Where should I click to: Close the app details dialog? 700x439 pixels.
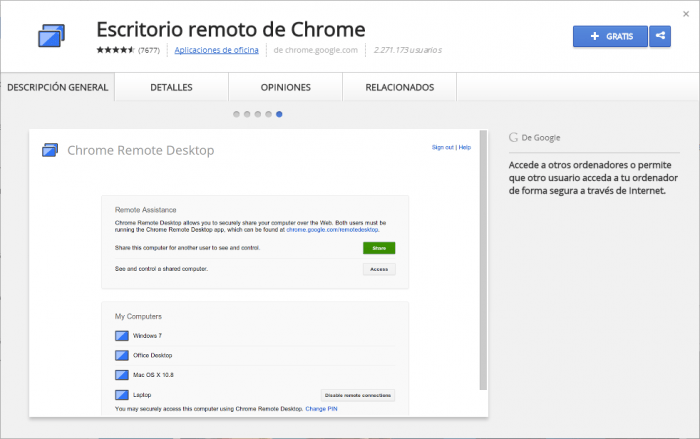[x=686, y=14]
